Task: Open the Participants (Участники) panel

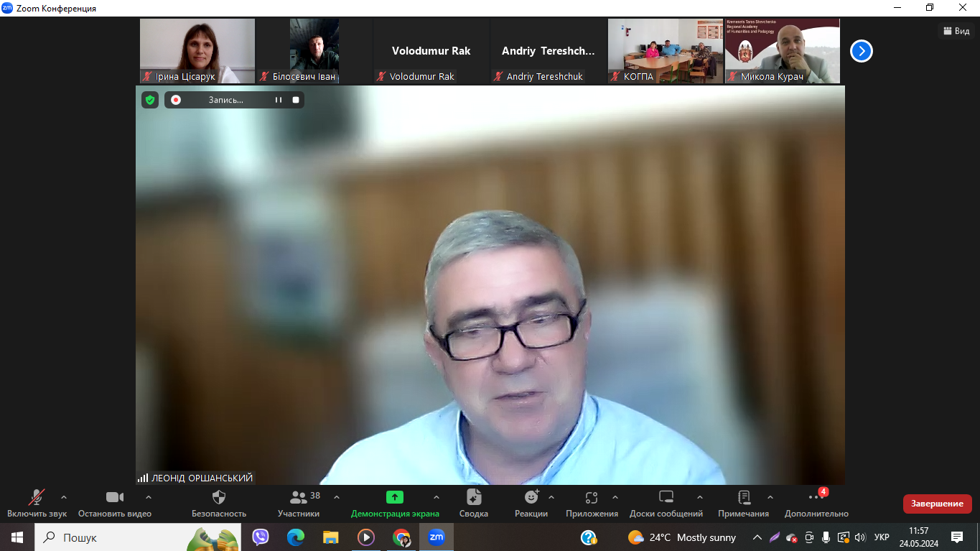Action: pyautogui.click(x=299, y=497)
